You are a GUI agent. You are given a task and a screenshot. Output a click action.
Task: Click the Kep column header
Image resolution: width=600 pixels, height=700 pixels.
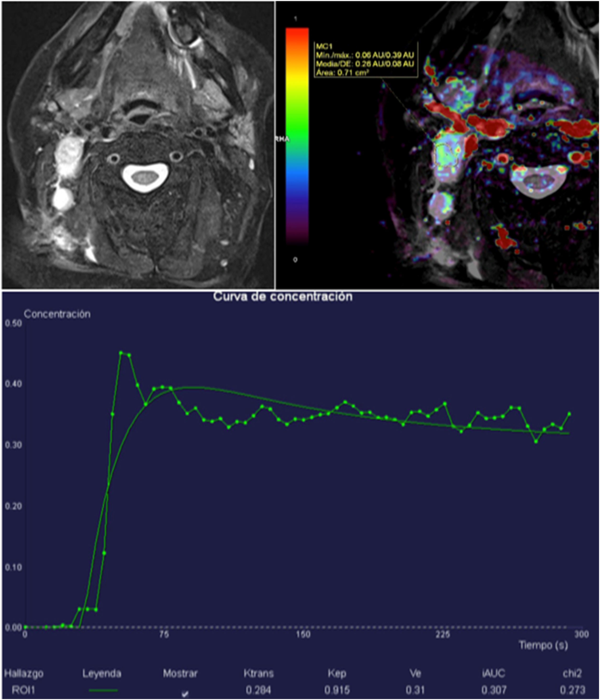[337, 673]
